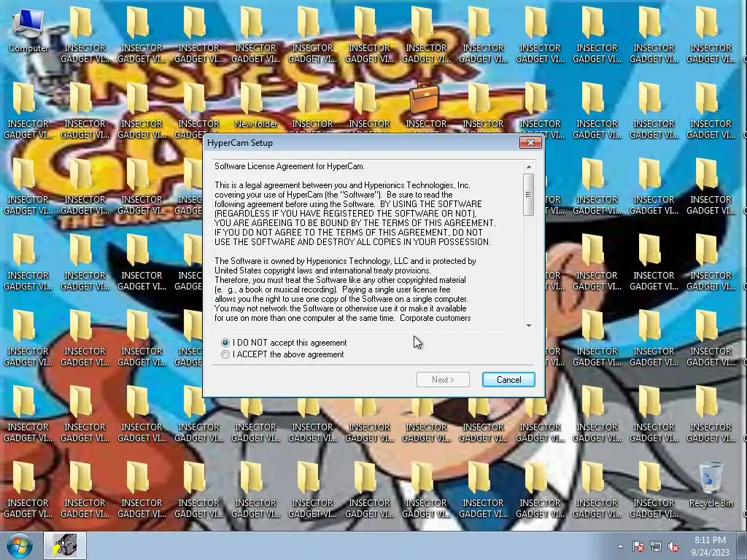747x560 pixels.
Task: Select I ACCEPT the above agreement
Action: click(x=283, y=355)
